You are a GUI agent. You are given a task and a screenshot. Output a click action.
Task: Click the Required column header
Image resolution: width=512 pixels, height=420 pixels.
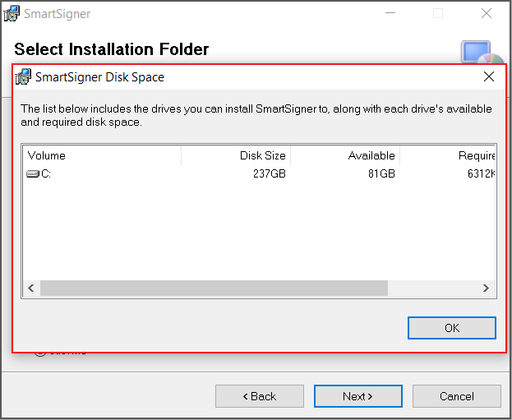[x=447, y=155]
